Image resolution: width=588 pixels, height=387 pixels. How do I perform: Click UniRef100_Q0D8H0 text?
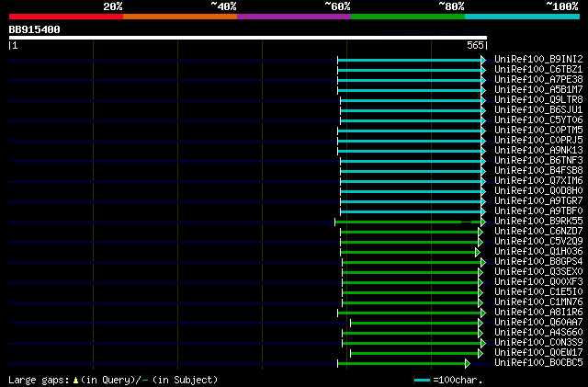pos(538,191)
